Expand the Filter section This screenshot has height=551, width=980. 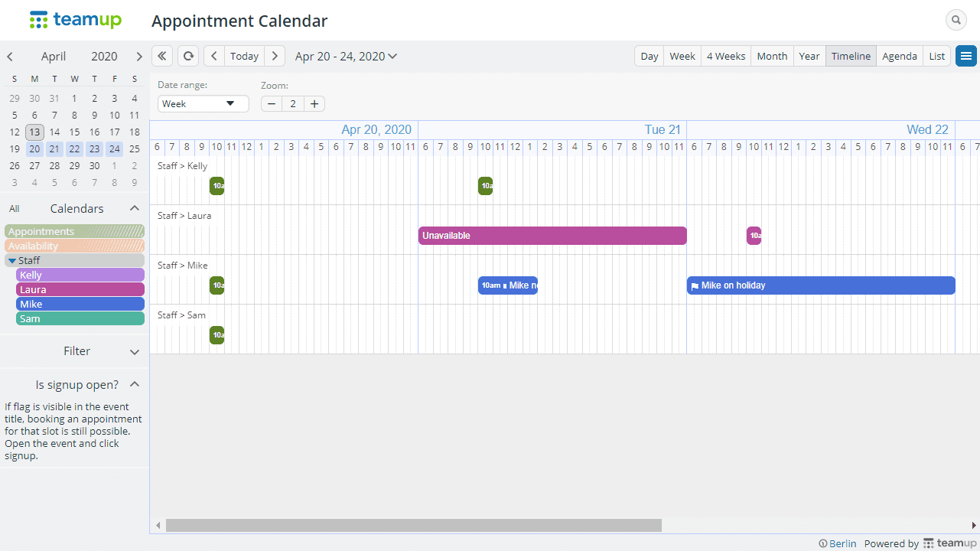tap(135, 352)
